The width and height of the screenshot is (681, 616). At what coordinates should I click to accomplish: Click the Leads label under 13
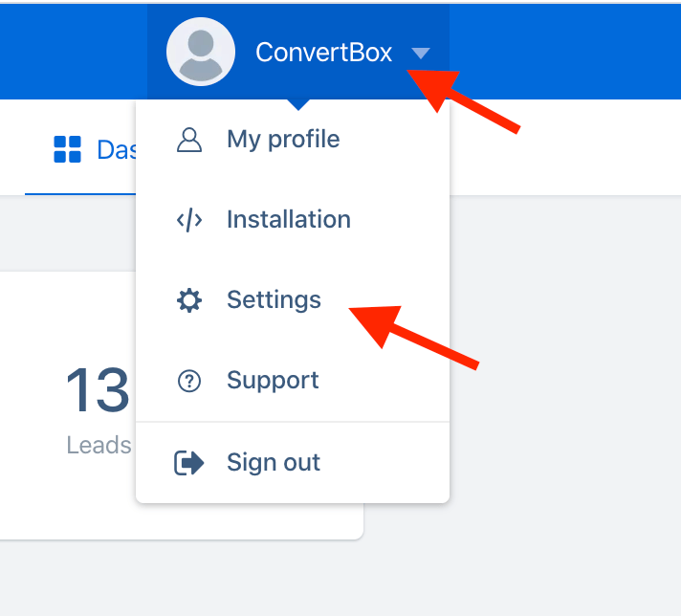[x=99, y=445]
